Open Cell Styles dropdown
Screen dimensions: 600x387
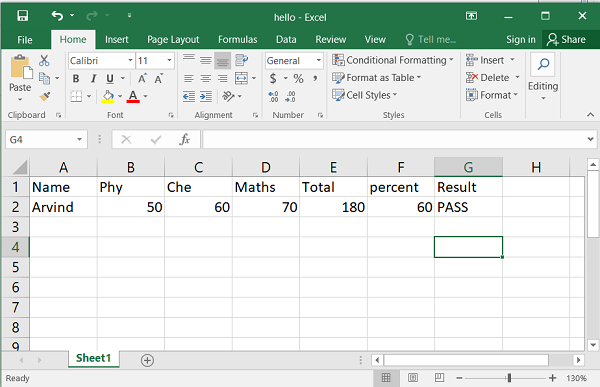click(x=365, y=95)
